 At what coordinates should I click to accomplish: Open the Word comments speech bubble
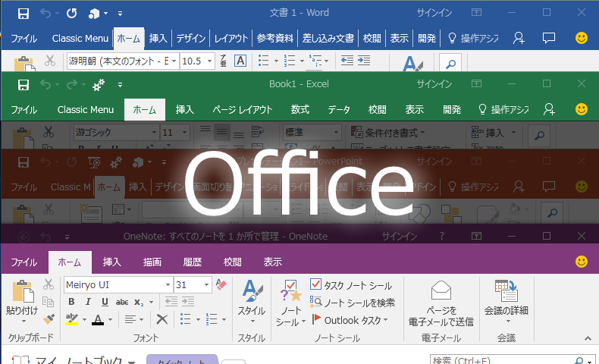549,38
